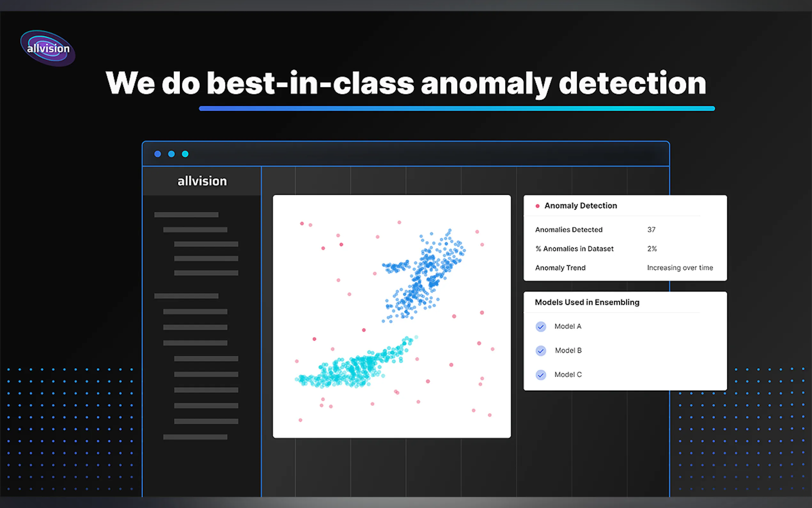The image size is (812, 508).
Task: Toggle the Model C checkbox
Action: [541, 375]
